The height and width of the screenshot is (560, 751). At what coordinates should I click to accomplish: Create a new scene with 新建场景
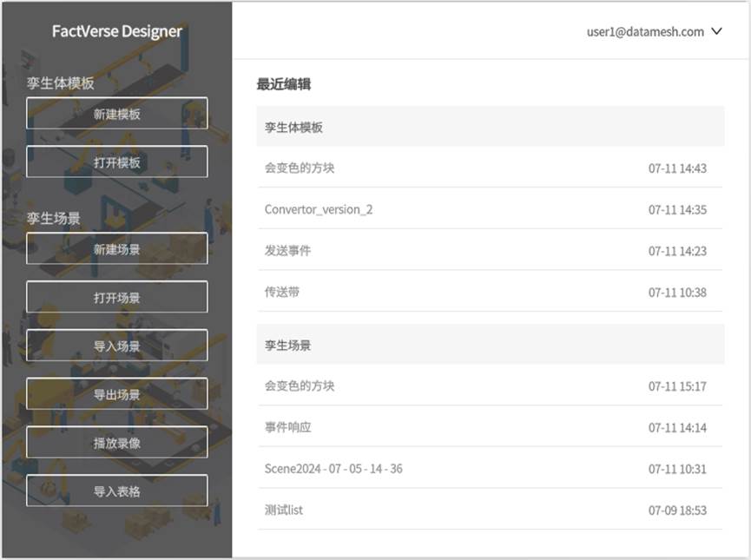tap(117, 248)
